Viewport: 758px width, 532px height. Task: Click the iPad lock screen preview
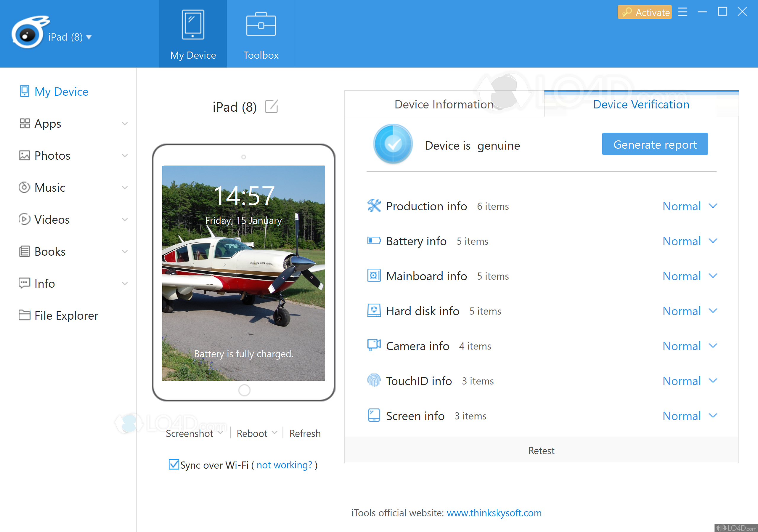243,273
